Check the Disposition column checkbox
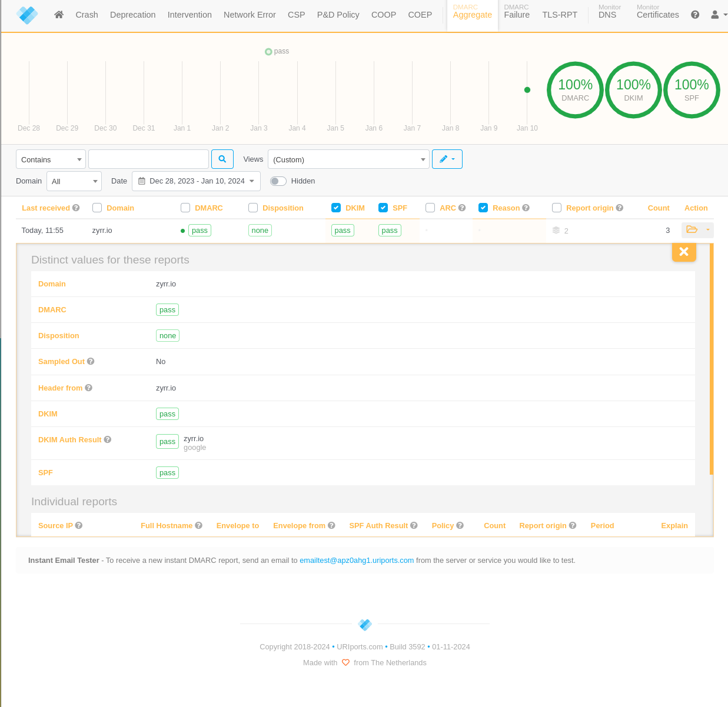 [252, 207]
